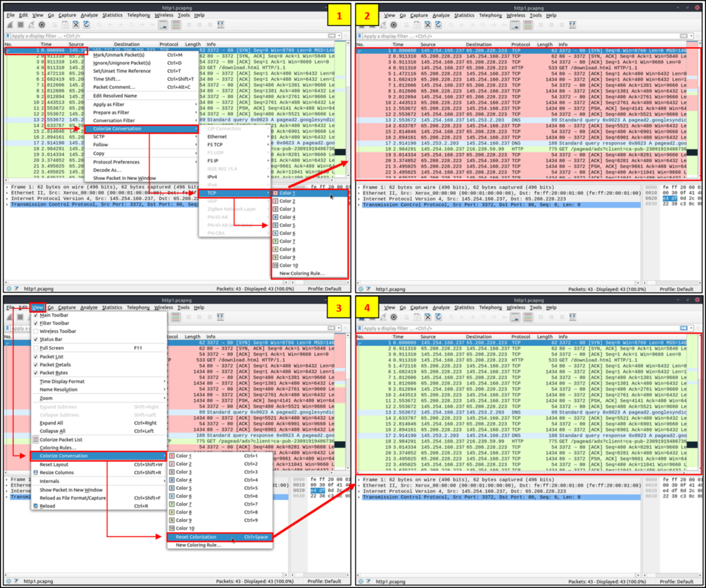Open the display filter history dropdown in panel 1

tap(339, 36)
